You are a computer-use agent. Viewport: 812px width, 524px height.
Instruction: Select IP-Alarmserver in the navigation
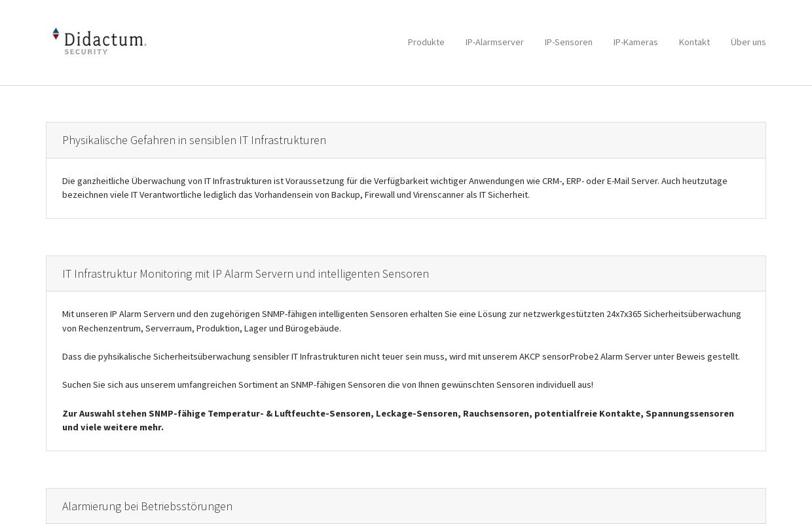point(494,42)
